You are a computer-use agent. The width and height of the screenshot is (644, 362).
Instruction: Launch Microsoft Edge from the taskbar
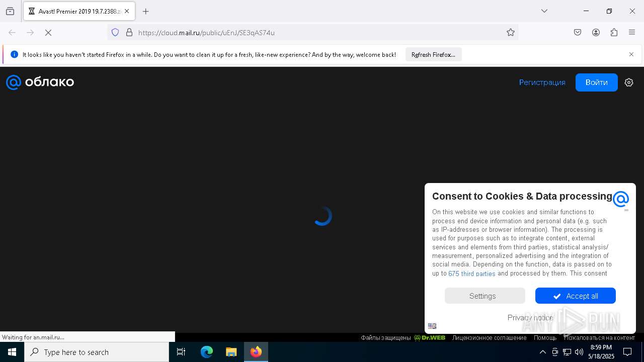pos(207,352)
